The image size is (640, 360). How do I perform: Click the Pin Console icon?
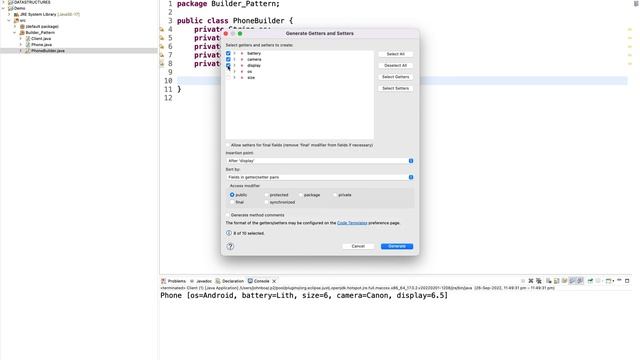590,281
